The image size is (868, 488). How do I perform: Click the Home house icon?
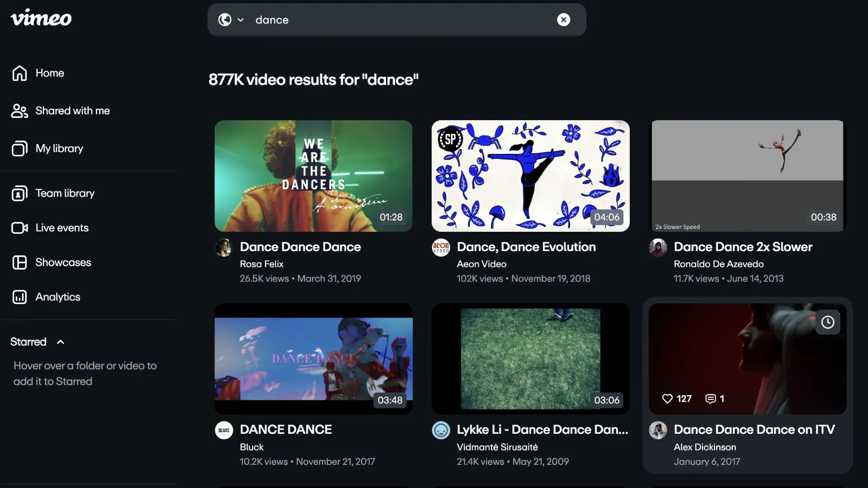[x=19, y=73]
